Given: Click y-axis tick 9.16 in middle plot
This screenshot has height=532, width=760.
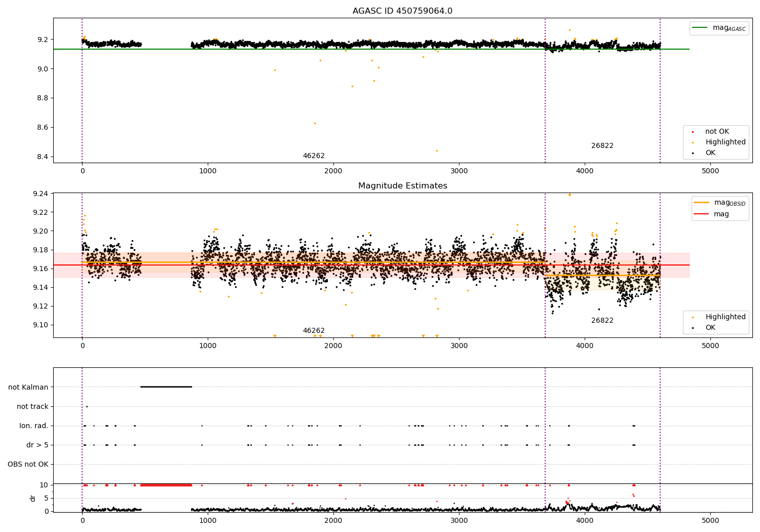Looking at the screenshot, I should point(41,269).
